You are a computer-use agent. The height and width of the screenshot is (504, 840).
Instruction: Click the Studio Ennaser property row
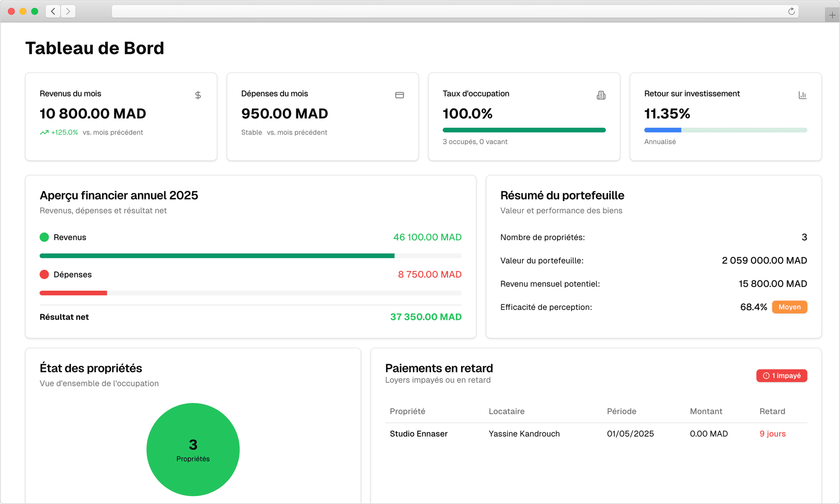[418, 434]
